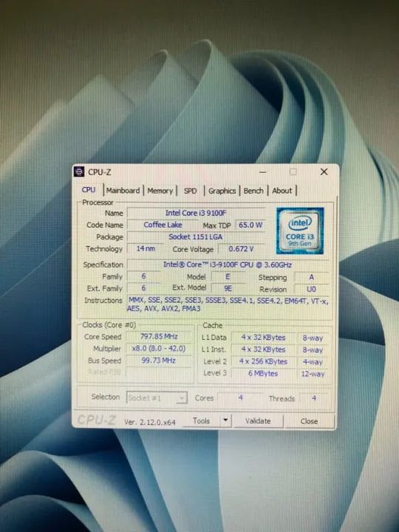
Task: Open the Memory tab
Action: pyautogui.click(x=160, y=191)
